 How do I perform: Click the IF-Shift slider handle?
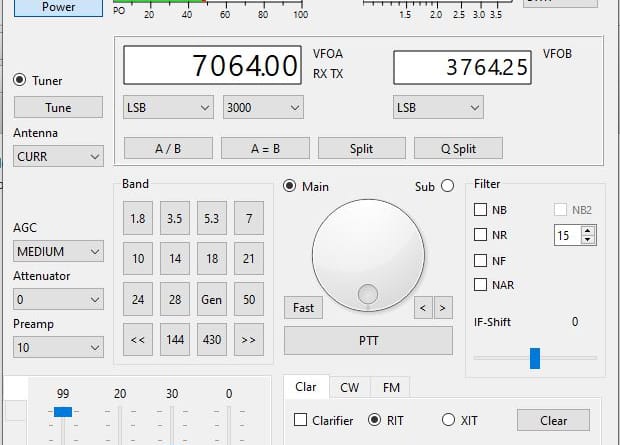pyautogui.click(x=535, y=357)
